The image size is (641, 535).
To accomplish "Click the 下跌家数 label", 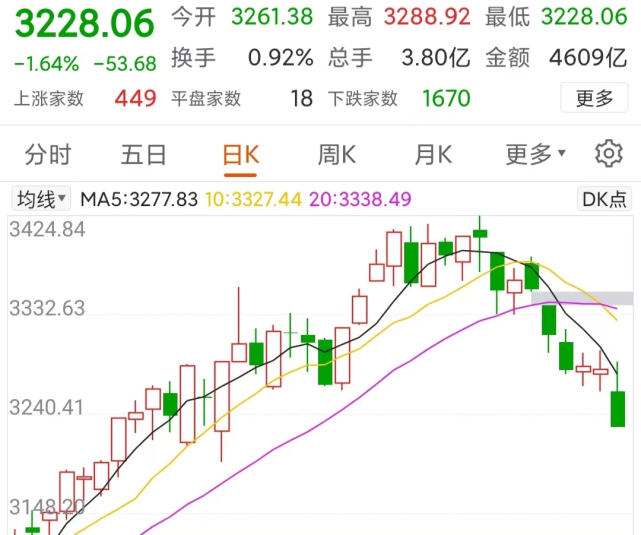I will pyautogui.click(x=363, y=98).
